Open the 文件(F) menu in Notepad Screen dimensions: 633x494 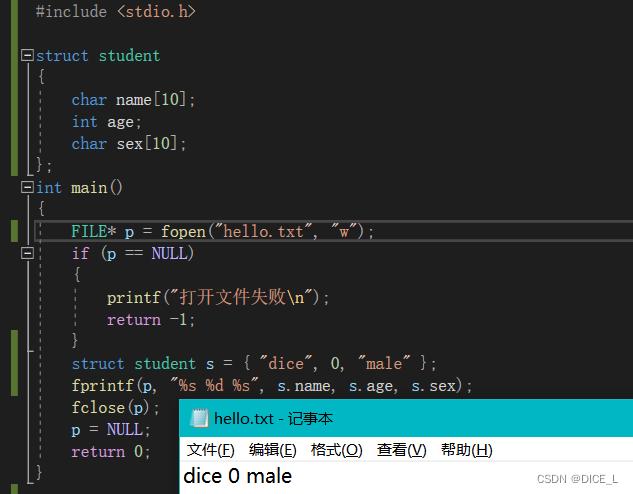click(210, 450)
